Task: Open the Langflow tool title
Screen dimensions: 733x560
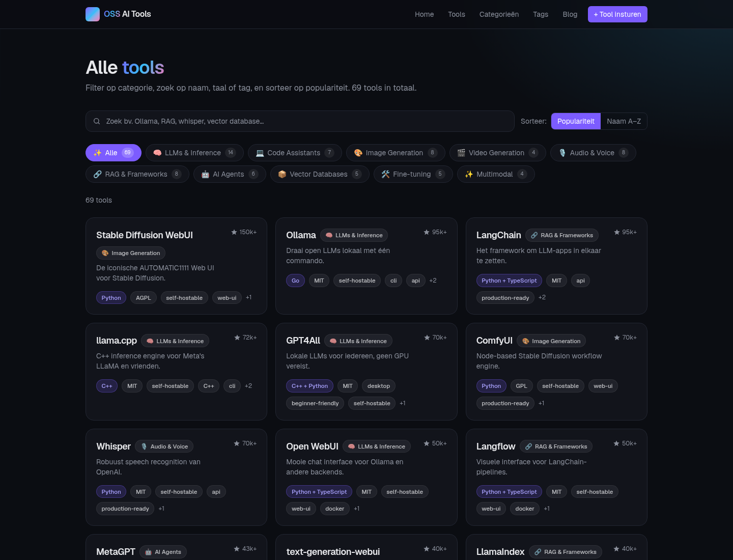Action: [x=496, y=446]
